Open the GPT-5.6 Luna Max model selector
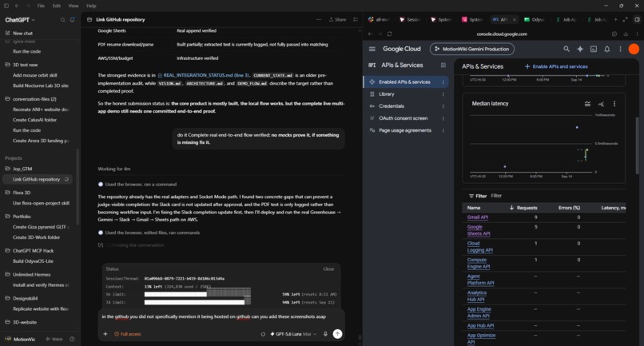The height and width of the screenshot is (346, 644). 293,334
